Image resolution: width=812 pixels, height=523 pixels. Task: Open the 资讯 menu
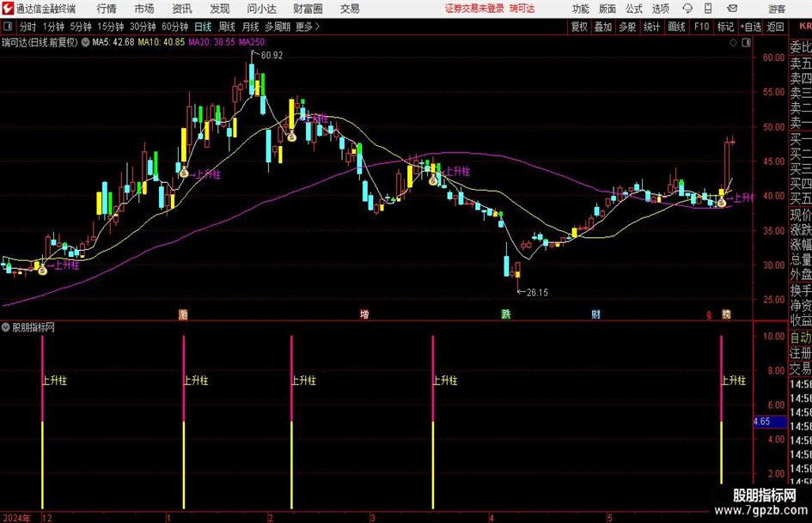[x=182, y=9]
